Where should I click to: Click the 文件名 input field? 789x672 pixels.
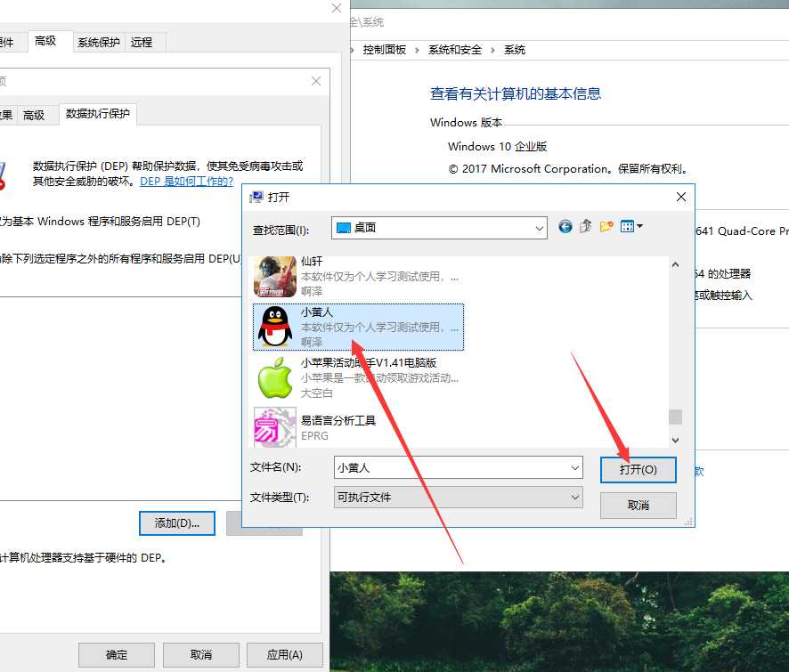point(458,468)
